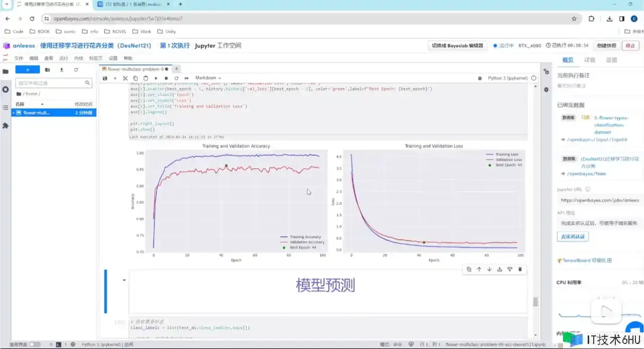644x349 pixels.
Task: Open the table of contents sidebar icon
Action: pos(6,107)
